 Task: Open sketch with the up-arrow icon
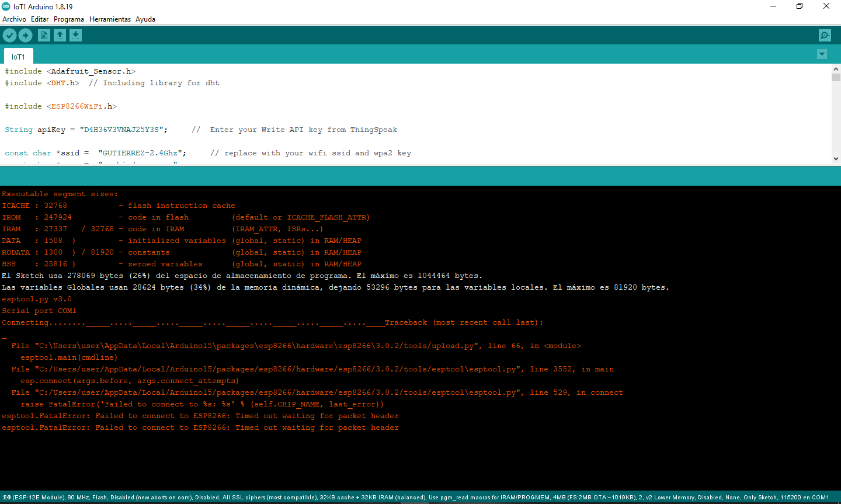[x=60, y=36]
